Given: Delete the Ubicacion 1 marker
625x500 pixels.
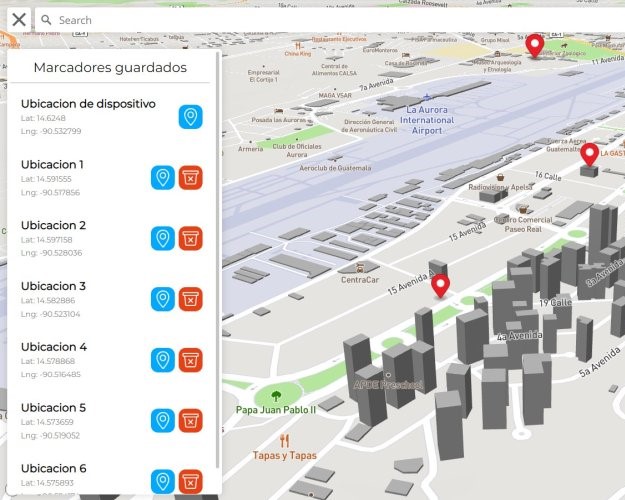Looking at the screenshot, I should (x=190, y=178).
